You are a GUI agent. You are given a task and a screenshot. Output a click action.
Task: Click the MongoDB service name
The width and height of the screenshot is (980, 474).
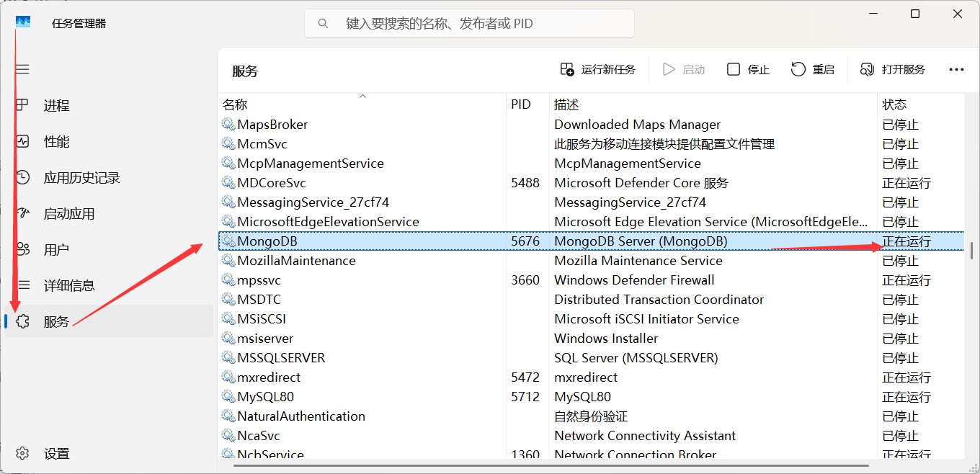pos(267,241)
